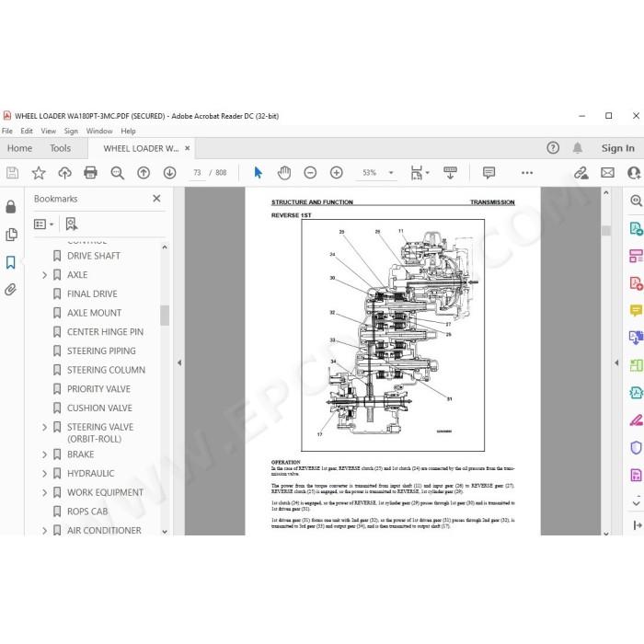Open the Fill & Sign tool in right pane
Image resolution: width=644 pixels, height=644 pixels.
636,420
